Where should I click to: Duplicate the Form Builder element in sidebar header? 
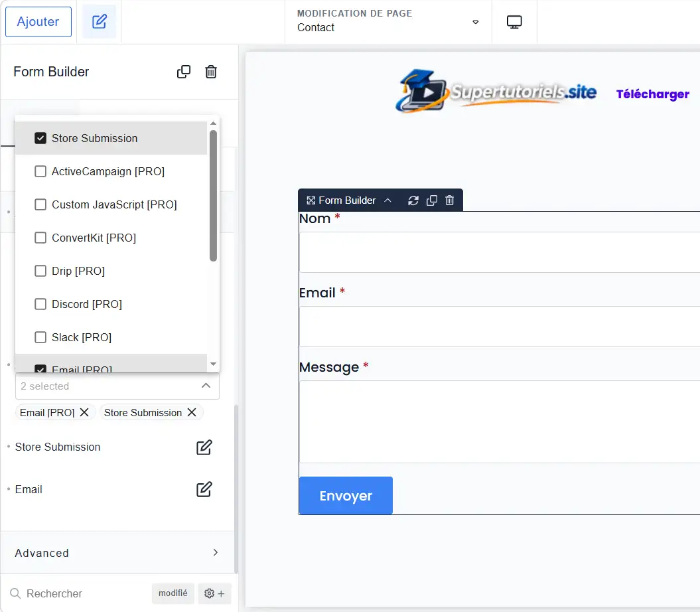click(x=184, y=72)
